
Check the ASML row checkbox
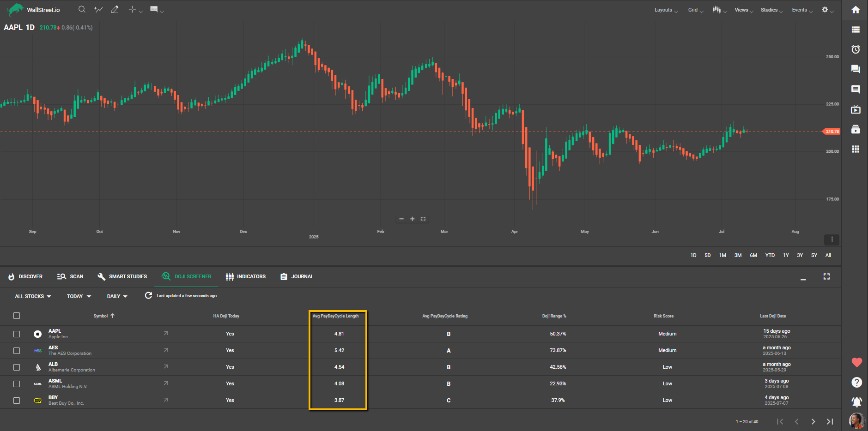click(17, 384)
